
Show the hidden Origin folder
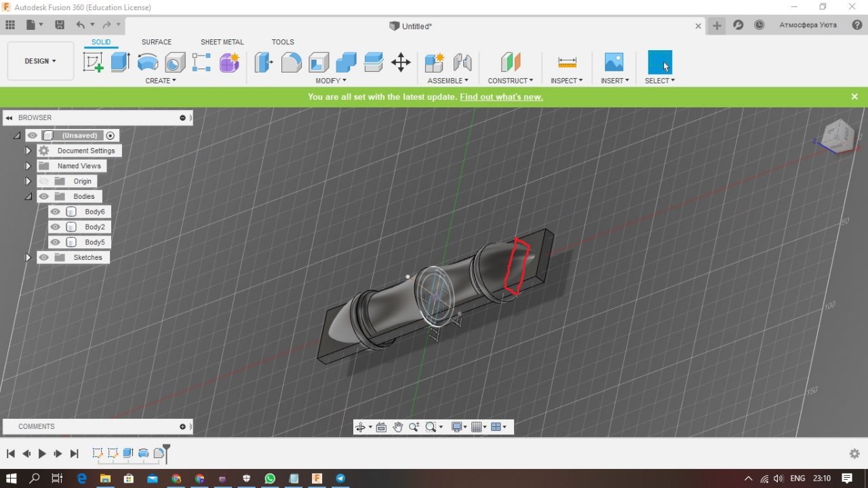click(44, 181)
